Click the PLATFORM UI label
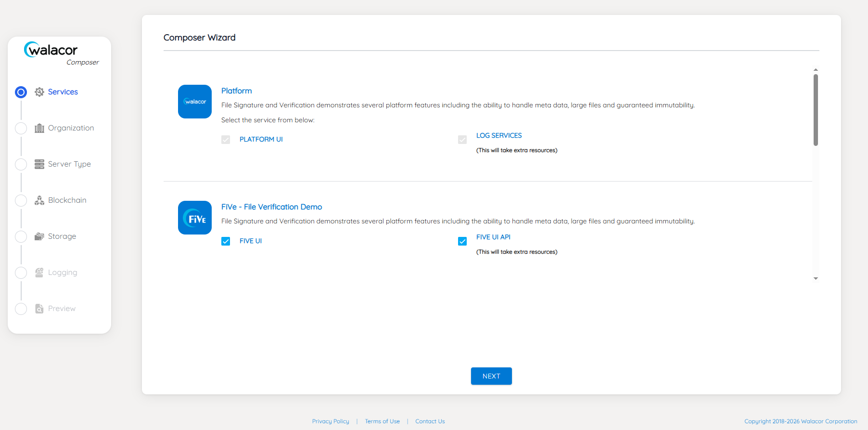 point(261,140)
